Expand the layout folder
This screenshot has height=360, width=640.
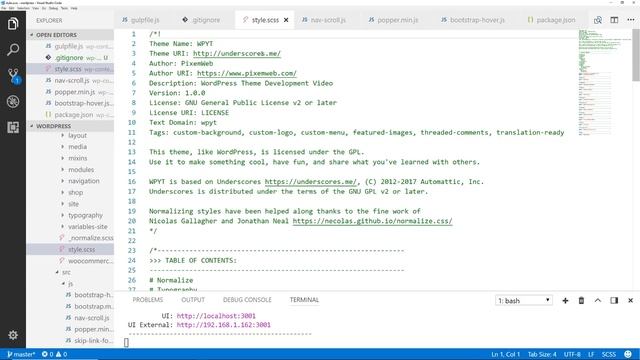[x=77, y=135]
